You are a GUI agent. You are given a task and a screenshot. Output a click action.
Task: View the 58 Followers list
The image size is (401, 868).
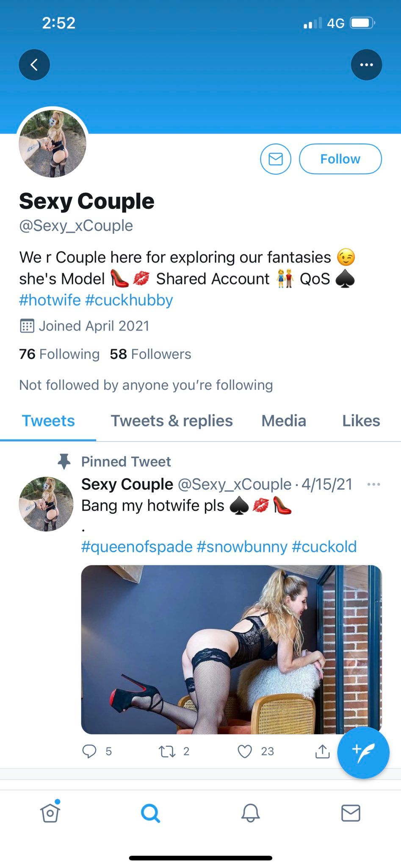[150, 354]
